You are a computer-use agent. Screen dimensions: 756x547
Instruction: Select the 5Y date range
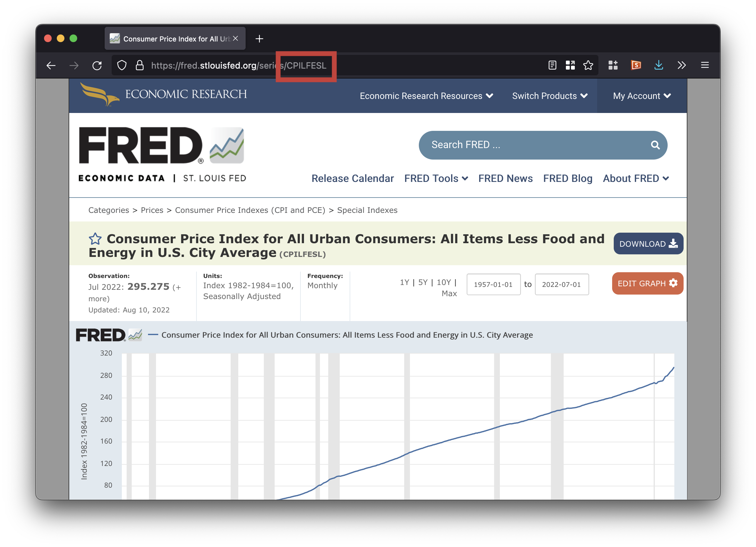pos(423,282)
